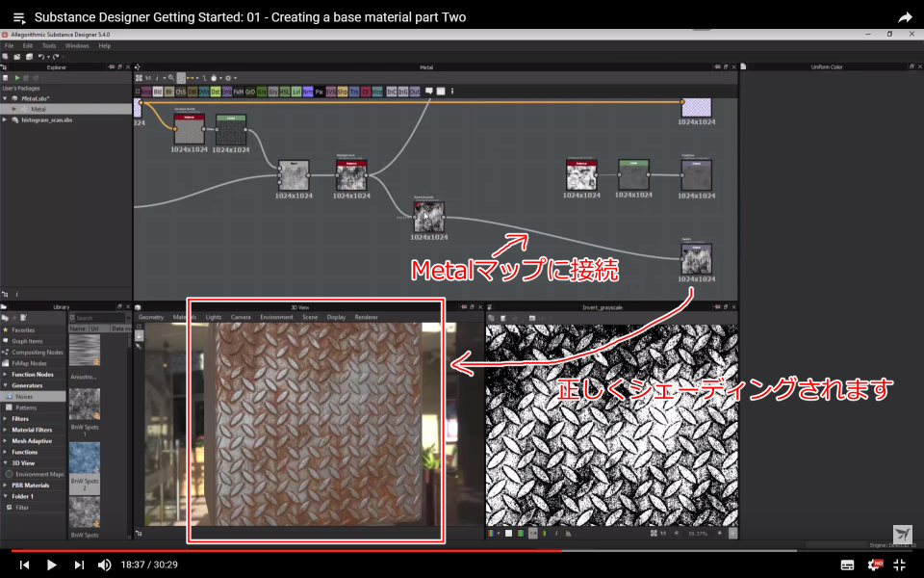Open the Windows menu
The height and width of the screenshot is (578, 924).
pos(77,45)
